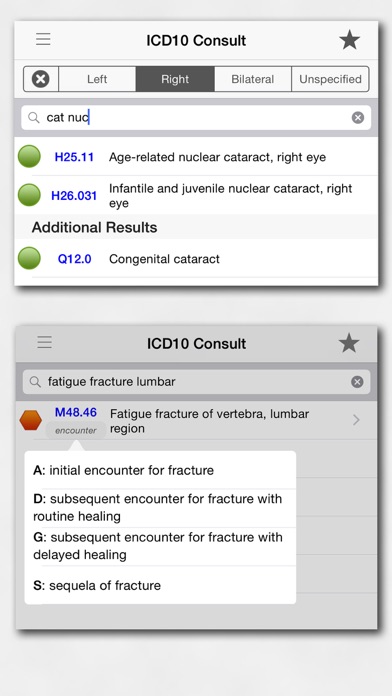Image resolution: width=392 pixels, height=696 pixels.
Task: Tap favorites star in top ICD10 Consult header
Action: (349, 40)
